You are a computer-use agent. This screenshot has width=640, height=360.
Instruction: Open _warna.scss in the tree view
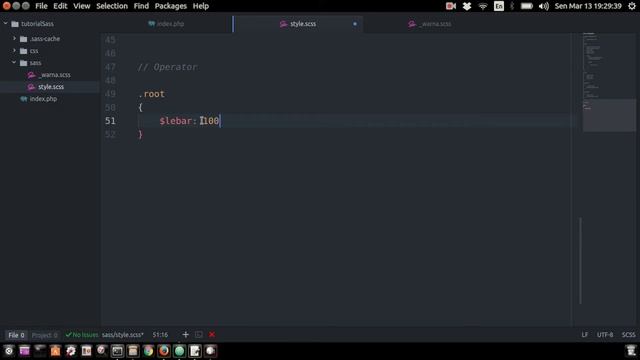[54, 75]
